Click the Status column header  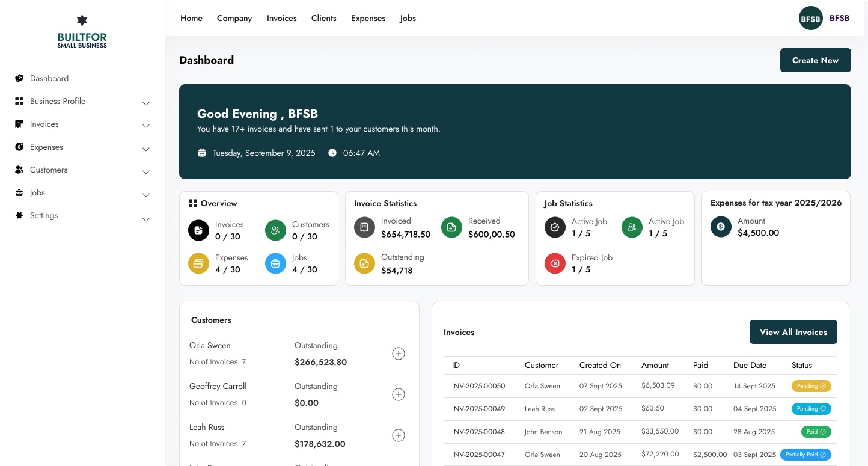coord(802,365)
